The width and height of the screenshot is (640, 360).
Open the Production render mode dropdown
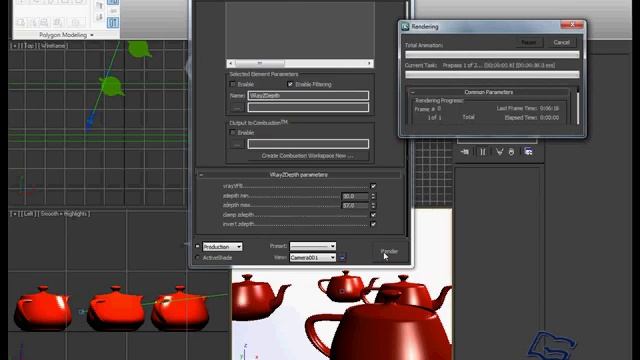point(222,247)
